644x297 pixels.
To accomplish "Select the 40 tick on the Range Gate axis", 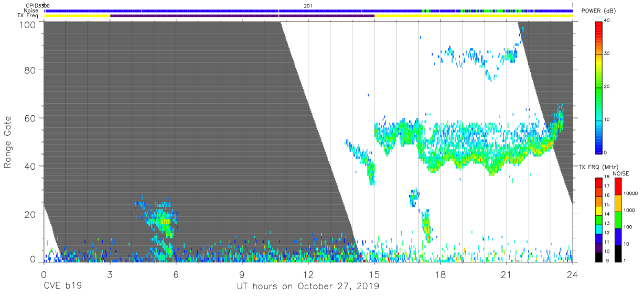I will point(31,166).
